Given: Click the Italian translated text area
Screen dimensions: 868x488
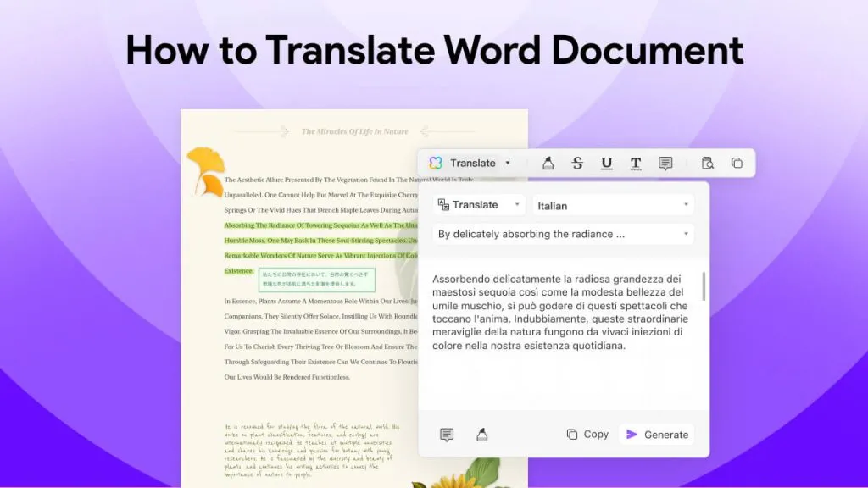Looking at the screenshot, I should pyautogui.click(x=560, y=312).
